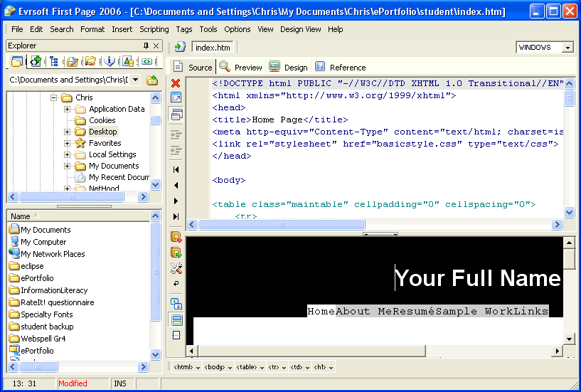Open the Scripting menu
581x392 pixels.
point(154,29)
